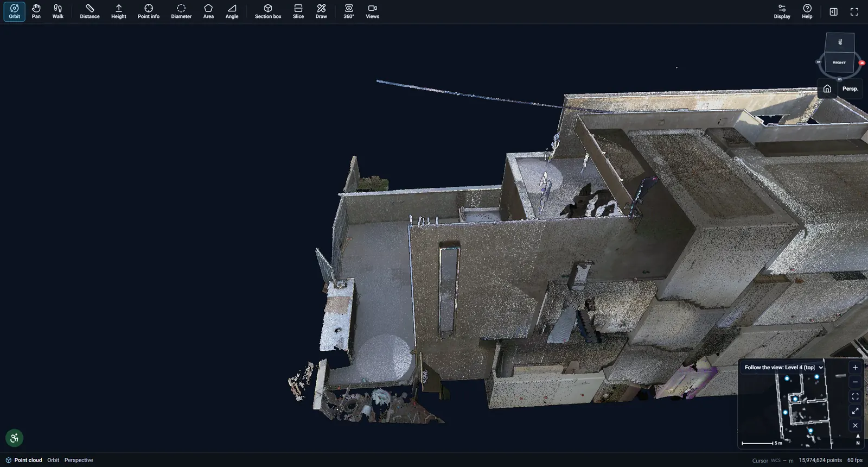The width and height of the screenshot is (868, 467).
Task: Snap to the red N compass marker
Action: [x=861, y=63]
